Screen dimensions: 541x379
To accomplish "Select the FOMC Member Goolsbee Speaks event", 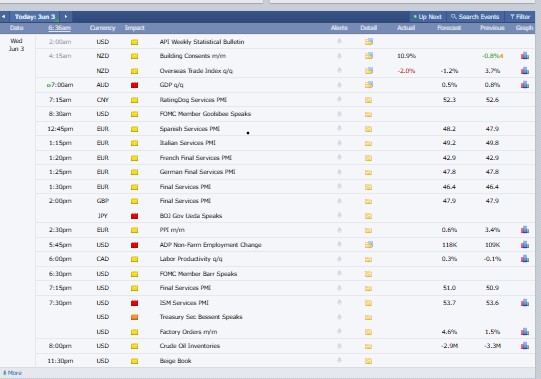I will point(205,114).
